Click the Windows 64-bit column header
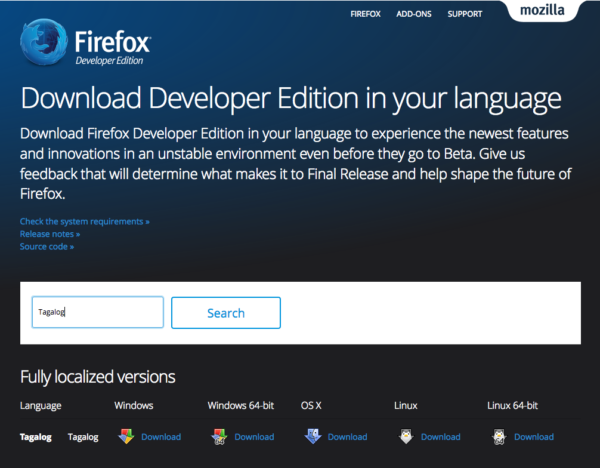Viewport: 600px width, 468px height. [x=241, y=406]
